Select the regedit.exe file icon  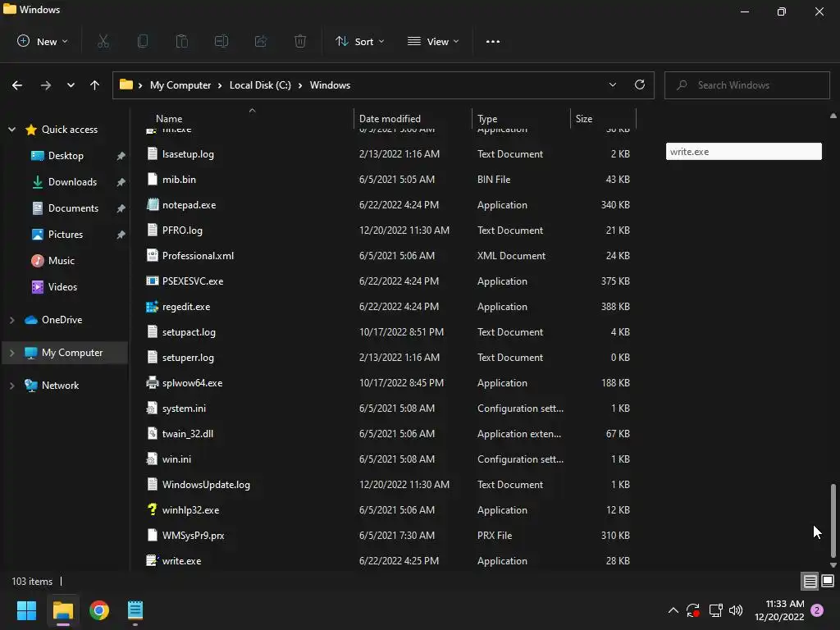[x=152, y=307]
